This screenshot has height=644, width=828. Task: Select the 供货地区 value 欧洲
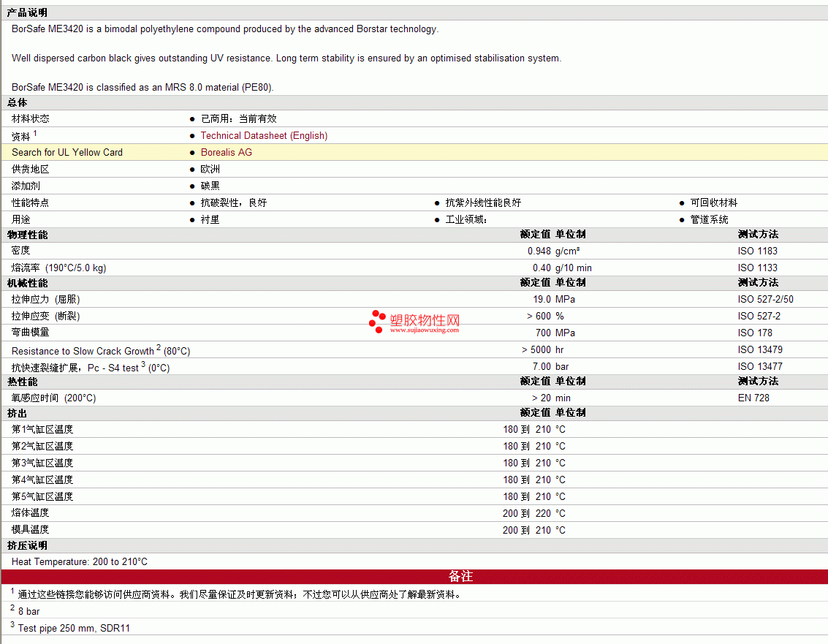pyautogui.click(x=210, y=169)
